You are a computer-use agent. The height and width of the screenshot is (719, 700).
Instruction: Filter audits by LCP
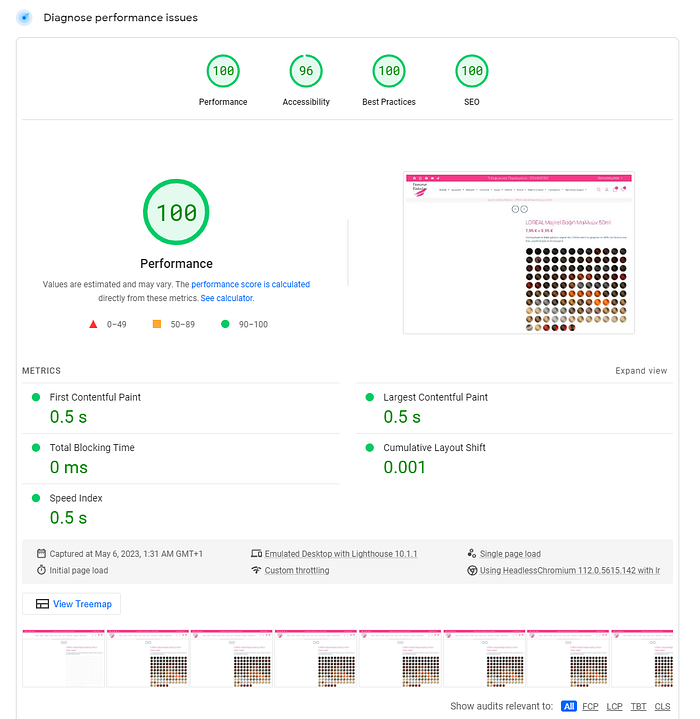pyautogui.click(x=614, y=706)
